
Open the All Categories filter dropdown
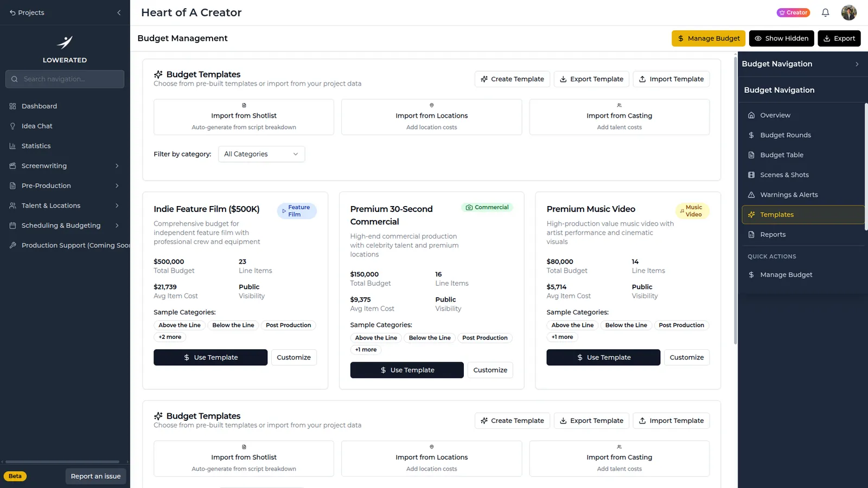pos(261,154)
